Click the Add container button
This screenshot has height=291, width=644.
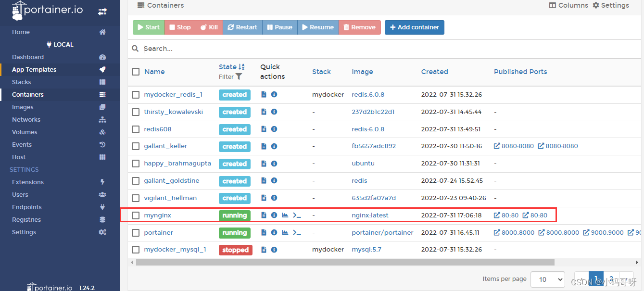tap(414, 27)
